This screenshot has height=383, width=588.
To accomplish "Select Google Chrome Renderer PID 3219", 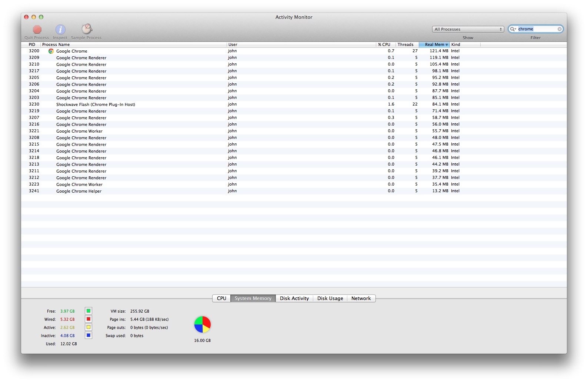I will (294, 111).
